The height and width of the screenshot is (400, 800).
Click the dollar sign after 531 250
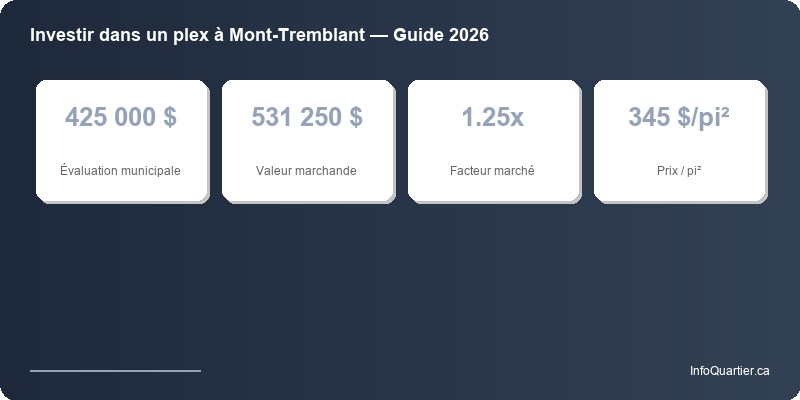pyautogui.click(x=355, y=117)
